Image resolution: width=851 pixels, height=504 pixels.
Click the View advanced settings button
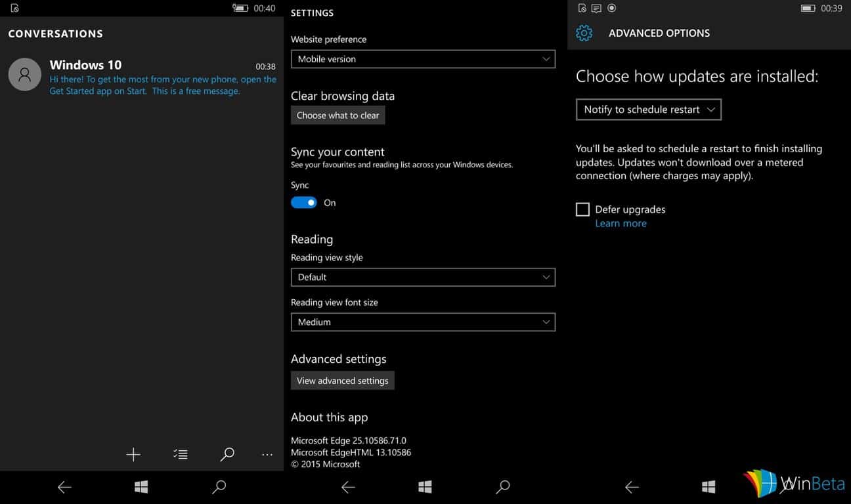point(342,381)
